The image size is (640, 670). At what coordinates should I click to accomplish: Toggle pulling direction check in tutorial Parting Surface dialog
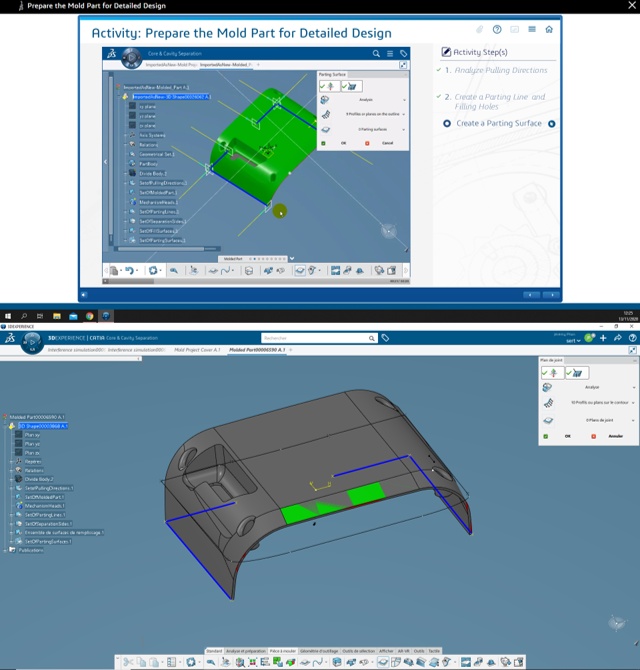point(329,86)
